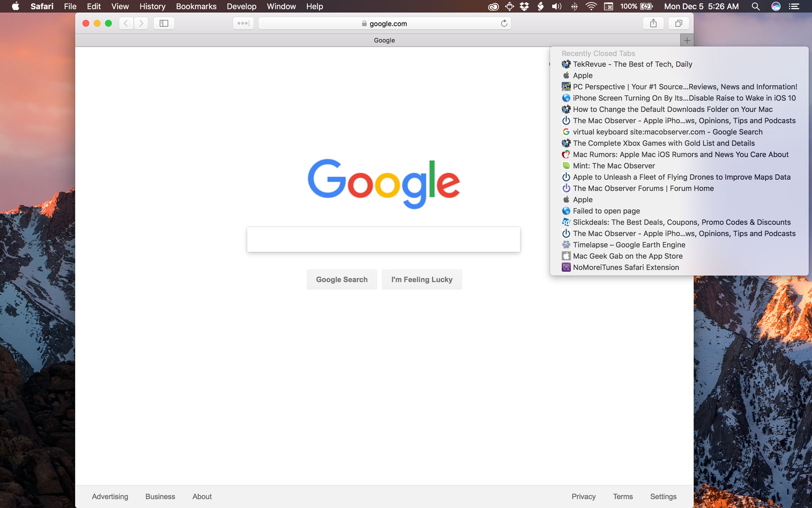
Task: Open Notification Center
Action: coord(794,6)
